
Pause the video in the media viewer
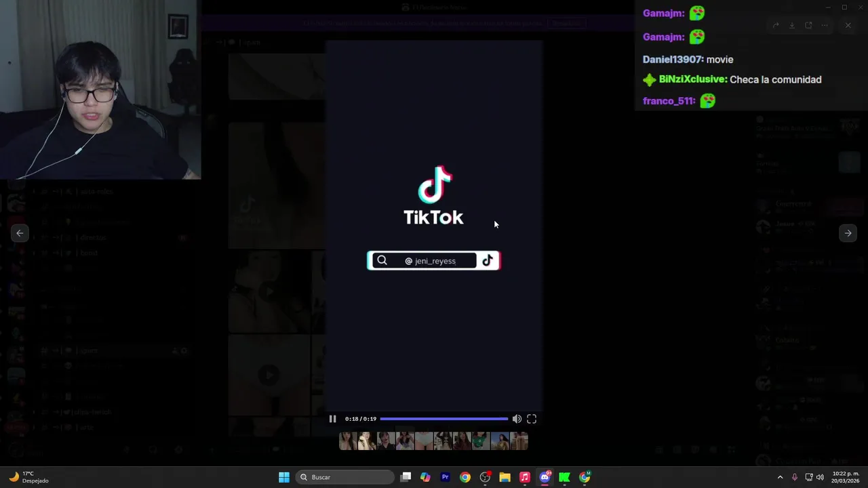[332, 419]
